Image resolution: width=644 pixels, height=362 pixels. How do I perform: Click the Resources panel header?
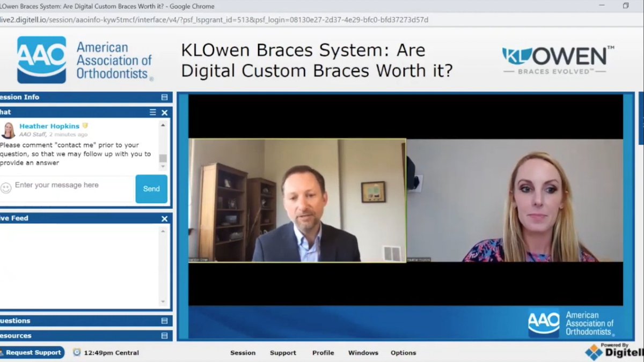click(86, 336)
